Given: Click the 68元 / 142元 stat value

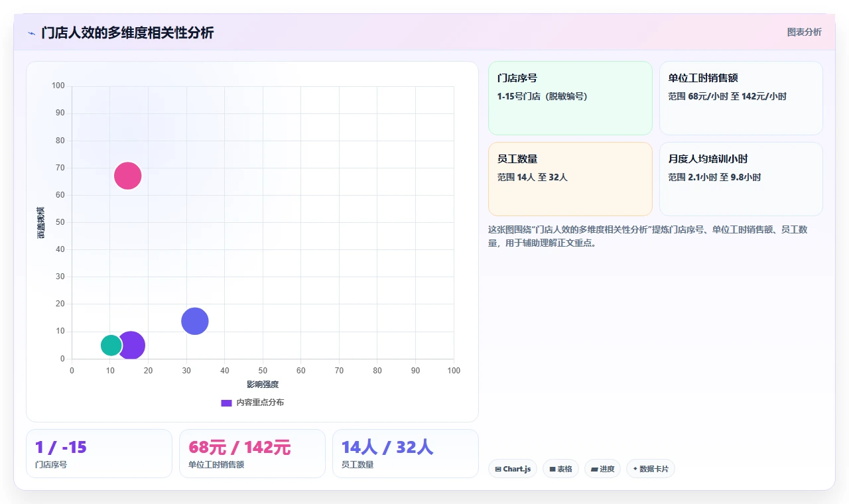Looking at the screenshot, I should [x=239, y=448].
